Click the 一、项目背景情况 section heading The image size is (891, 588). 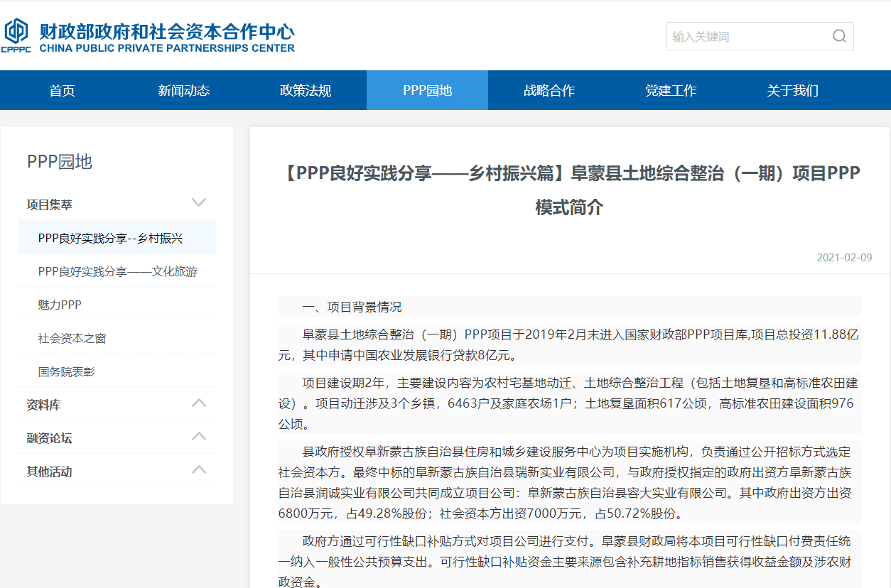(x=352, y=307)
